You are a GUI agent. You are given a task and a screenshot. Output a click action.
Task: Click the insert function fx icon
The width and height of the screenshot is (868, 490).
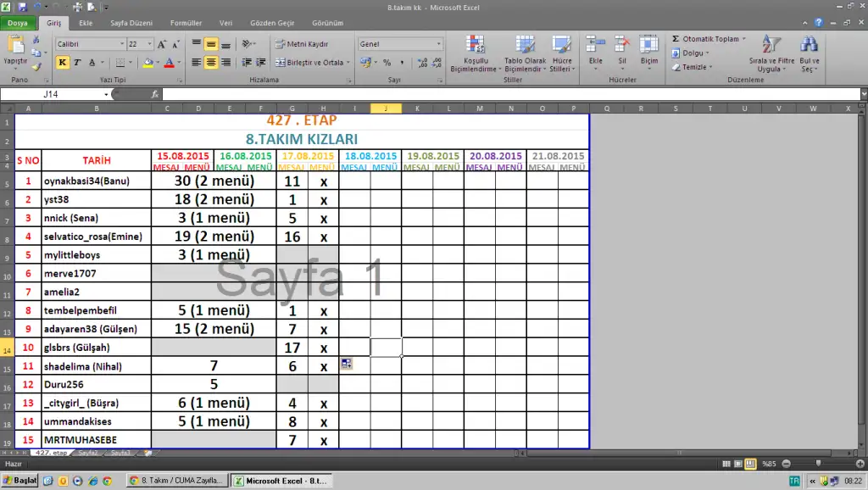(x=155, y=94)
